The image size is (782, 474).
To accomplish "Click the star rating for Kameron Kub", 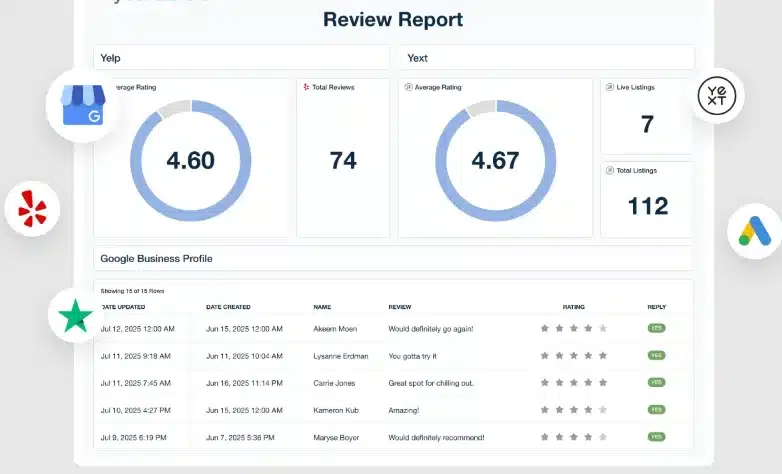I will 574,410.
